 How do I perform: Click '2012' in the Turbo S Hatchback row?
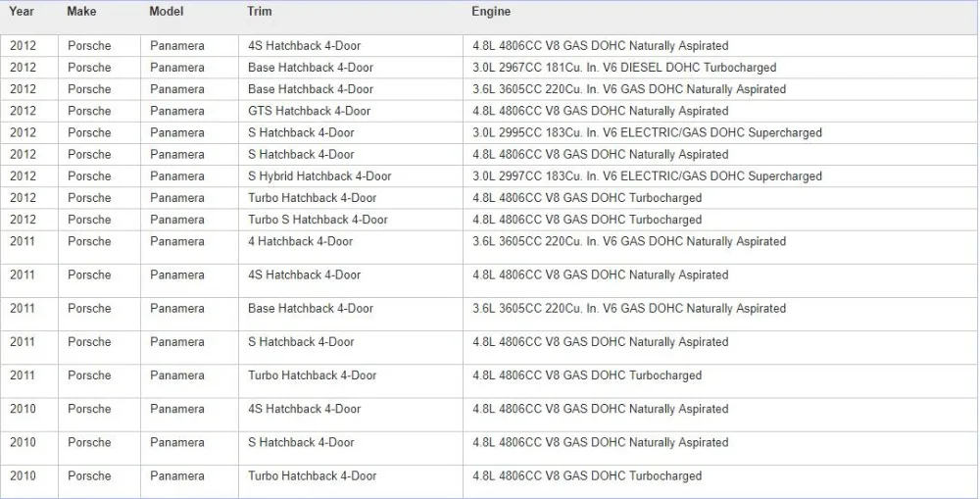[24, 220]
